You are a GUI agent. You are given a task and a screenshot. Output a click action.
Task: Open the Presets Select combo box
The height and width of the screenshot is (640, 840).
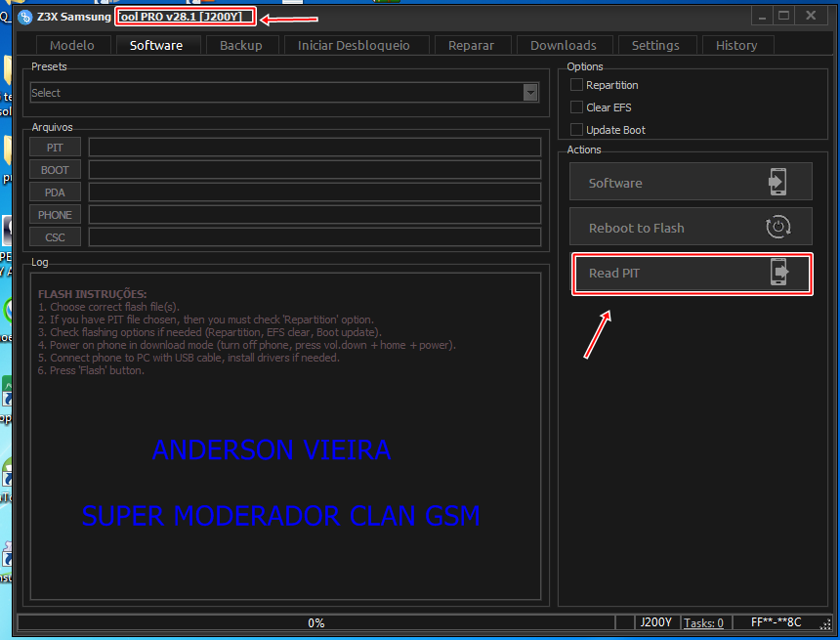point(284,93)
